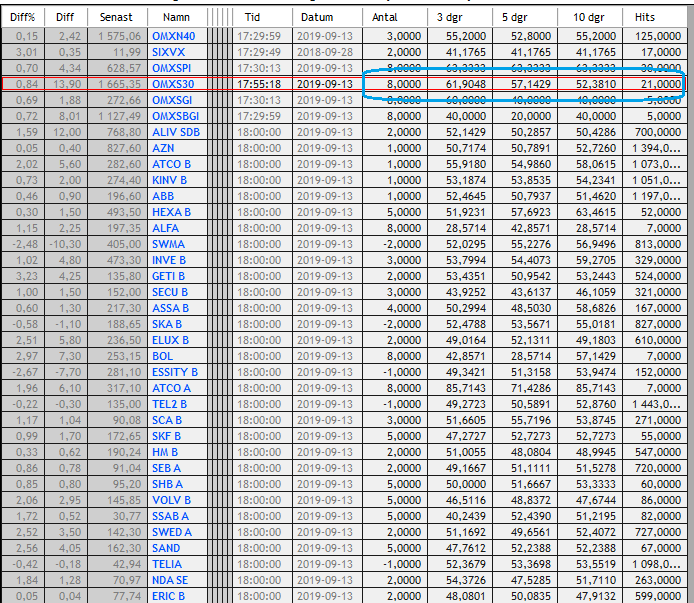This screenshot has width=694, height=603.
Task: Select the ASSA B row name
Action: (x=170, y=308)
